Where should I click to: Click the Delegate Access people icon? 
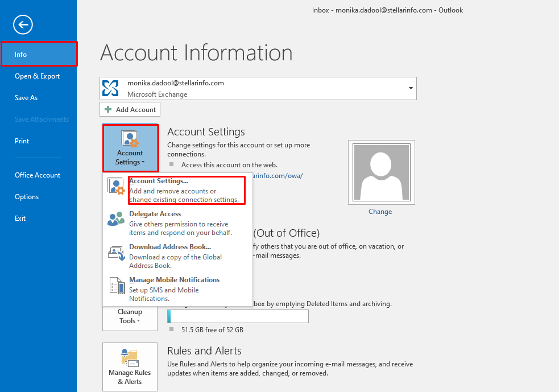tap(116, 219)
